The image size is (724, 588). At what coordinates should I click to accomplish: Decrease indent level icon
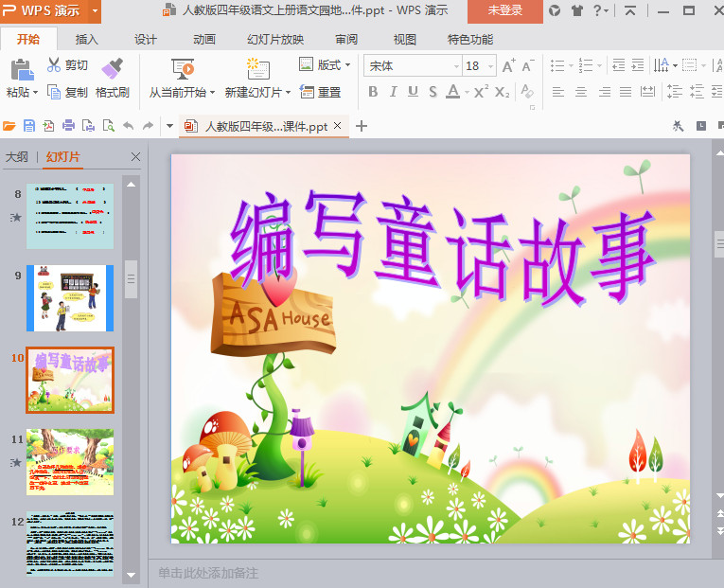pos(619,65)
